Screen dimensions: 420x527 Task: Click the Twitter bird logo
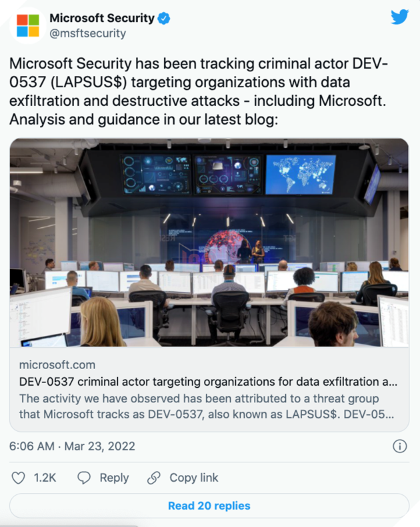(x=399, y=17)
